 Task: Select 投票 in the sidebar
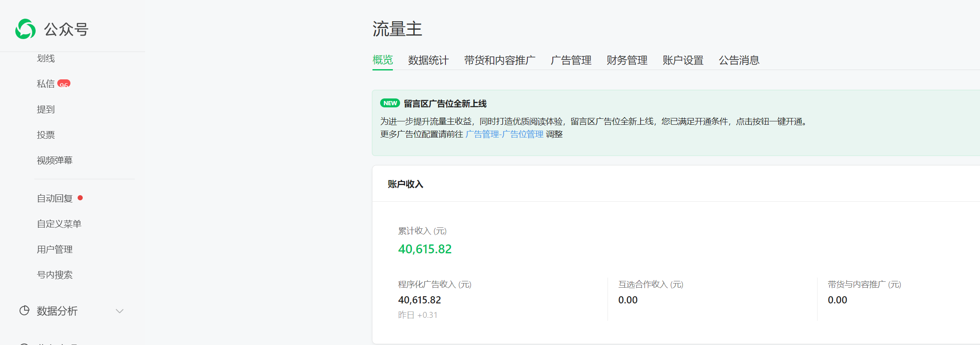(x=46, y=135)
